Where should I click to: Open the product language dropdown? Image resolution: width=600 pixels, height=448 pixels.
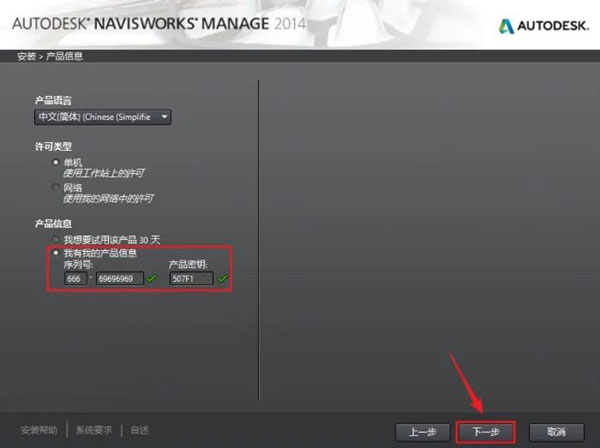pos(103,117)
